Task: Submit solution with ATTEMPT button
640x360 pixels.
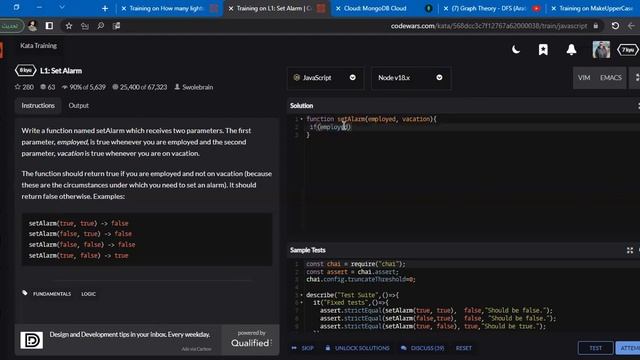Action: (x=628, y=348)
